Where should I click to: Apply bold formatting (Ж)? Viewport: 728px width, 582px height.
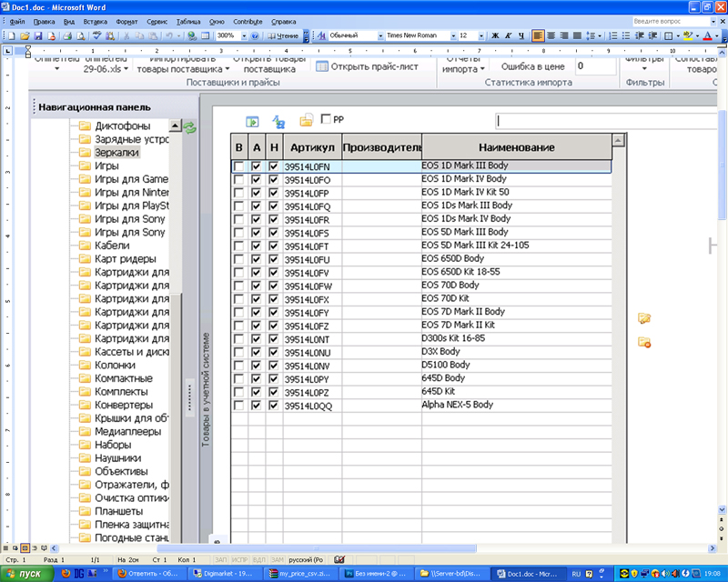[x=495, y=35]
